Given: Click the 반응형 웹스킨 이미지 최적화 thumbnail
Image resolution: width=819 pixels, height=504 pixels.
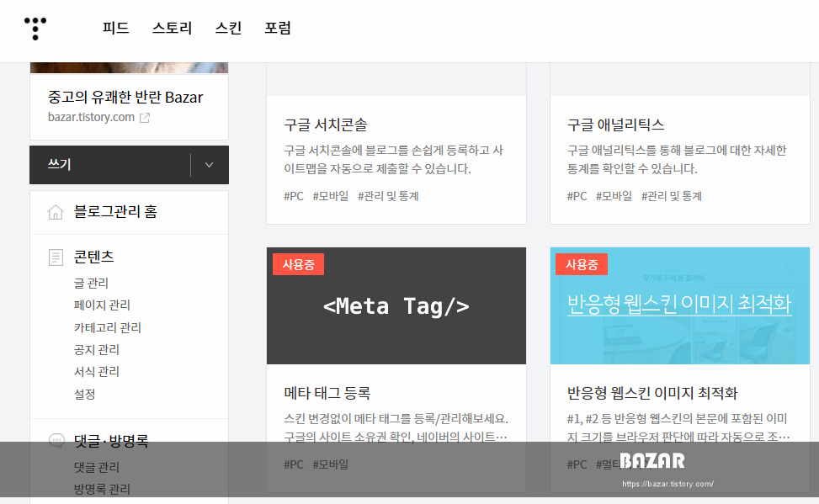Looking at the screenshot, I should (680, 305).
